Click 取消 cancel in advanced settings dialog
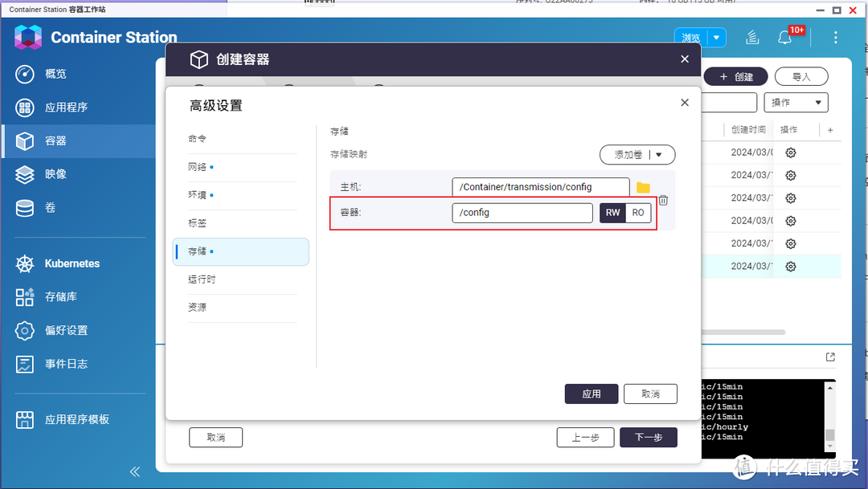Image resolution: width=868 pixels, height=489 pixels. click(x=650, y=394)
